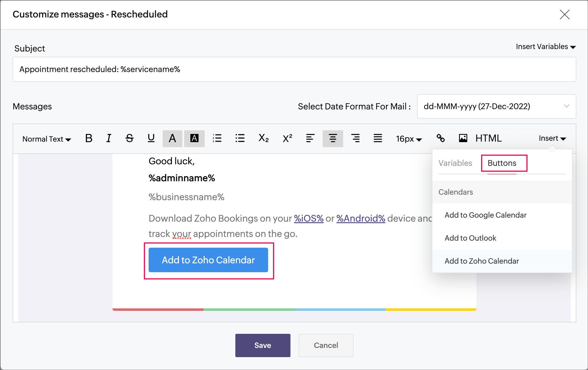
Task: Apply subscript formatting
Action: pyautogui.click(x=264, y=139)
